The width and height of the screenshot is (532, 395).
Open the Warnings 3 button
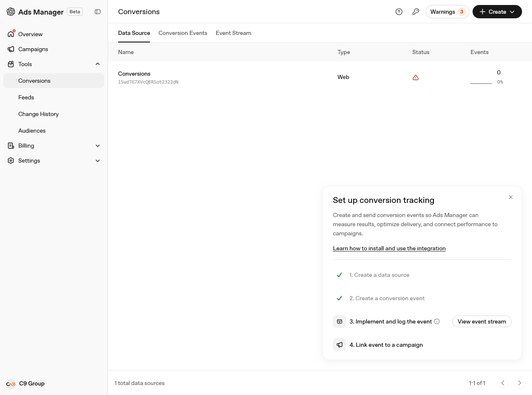coord(447,12)
